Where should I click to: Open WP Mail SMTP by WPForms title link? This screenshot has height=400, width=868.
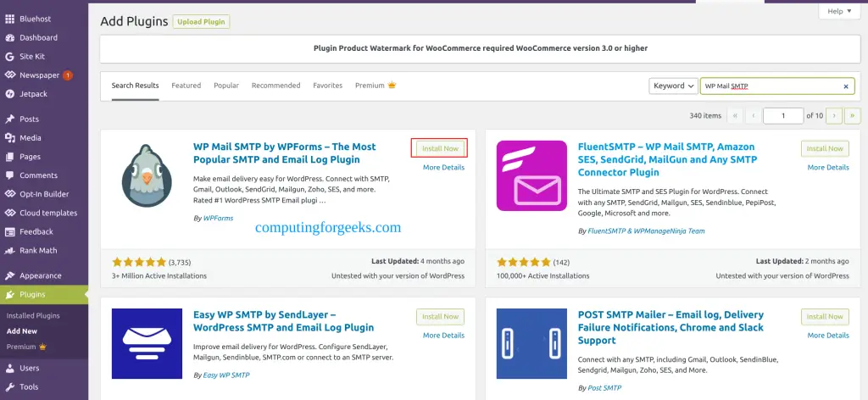coord(285,153)
